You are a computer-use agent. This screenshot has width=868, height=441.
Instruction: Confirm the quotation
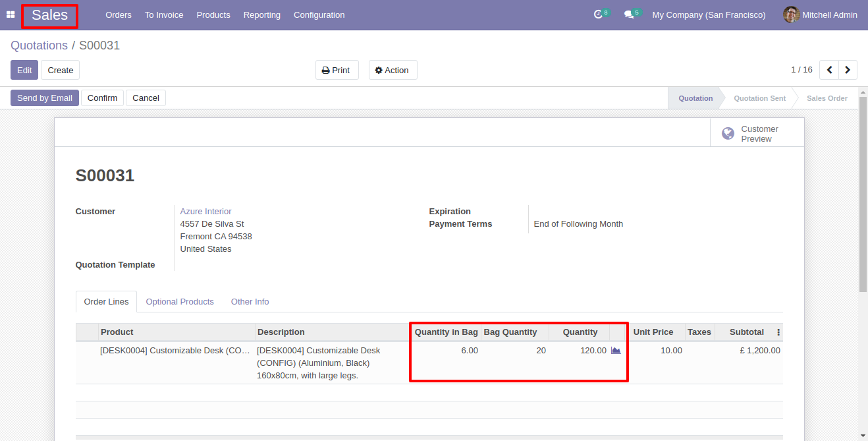click(103, 98)
